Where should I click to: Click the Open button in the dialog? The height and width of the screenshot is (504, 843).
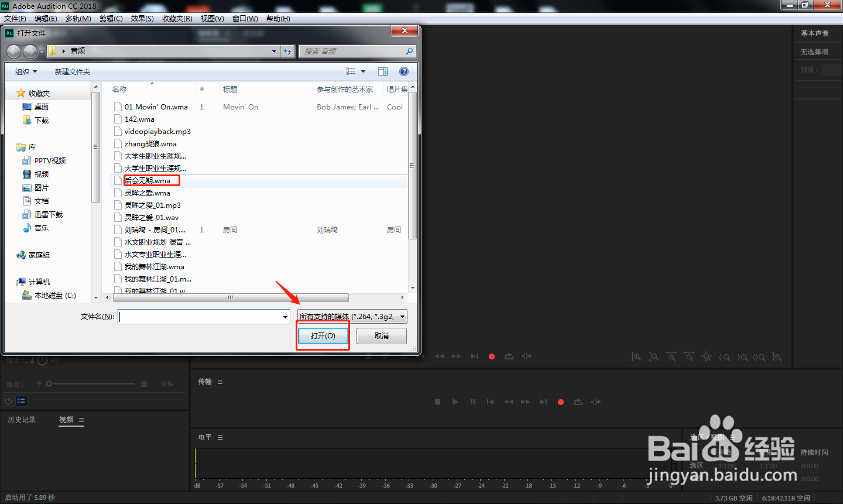click(x=323, y=336)
